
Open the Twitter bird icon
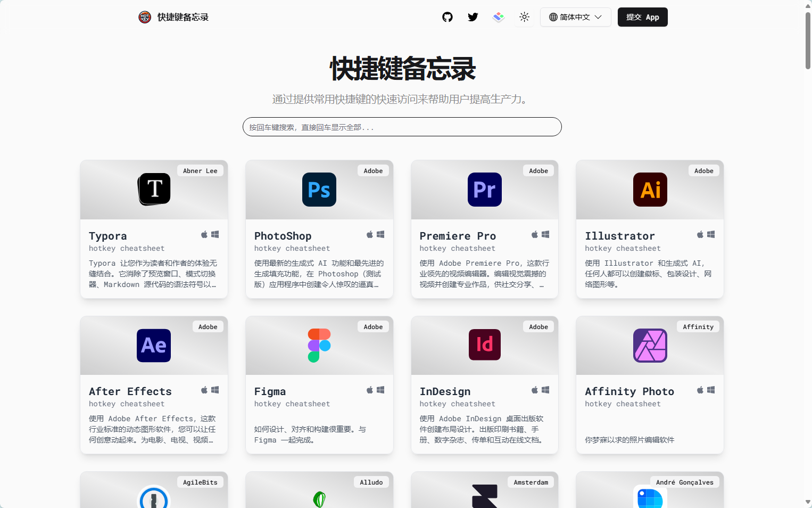[x=473, y=17]
